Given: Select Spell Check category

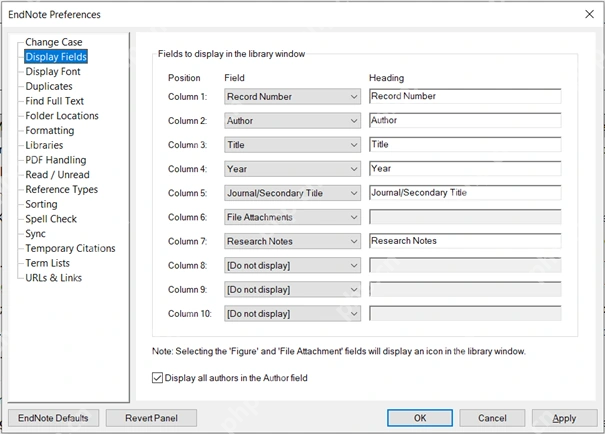Looking at the screenshot, I should (x=51, y=219).
